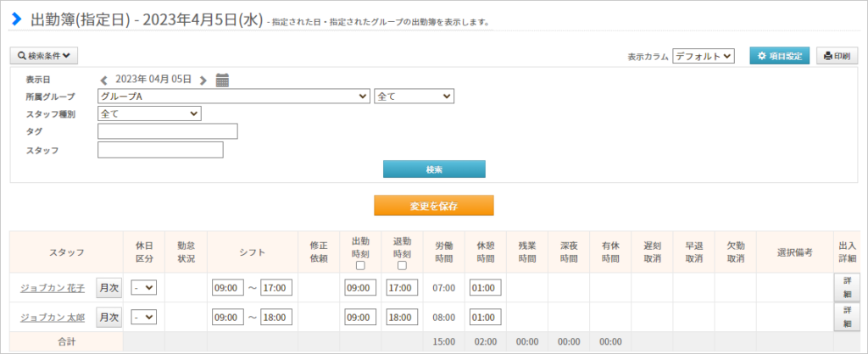Image resolution: width=868 pixels, height=354 pixels.
Task: Open the calendar date picker icon
Action: pos(223,80)
